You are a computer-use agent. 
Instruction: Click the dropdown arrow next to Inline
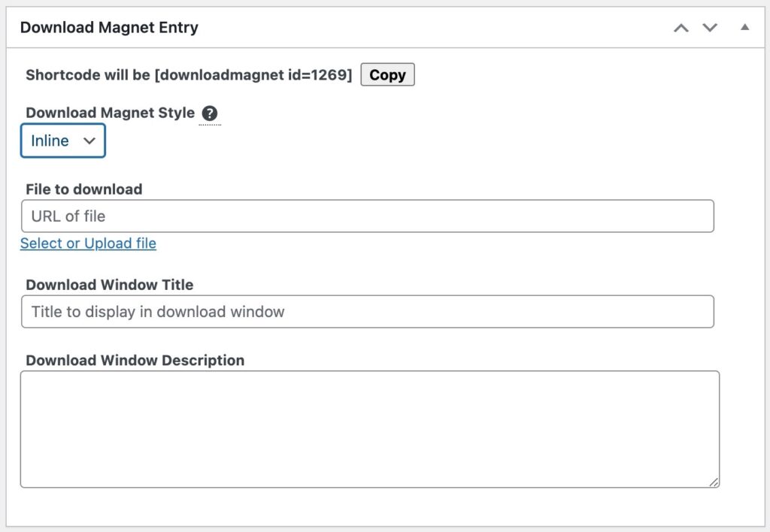coord(89,141)
